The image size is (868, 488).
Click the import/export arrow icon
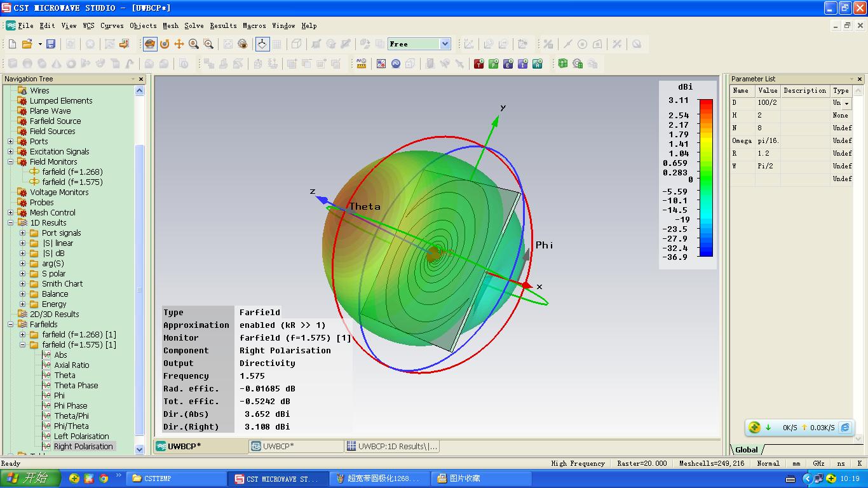(x=124, y=44)
